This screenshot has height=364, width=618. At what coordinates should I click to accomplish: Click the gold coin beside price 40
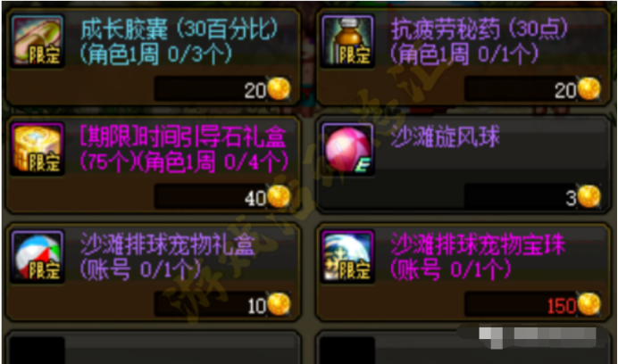[x=279, y=196]
